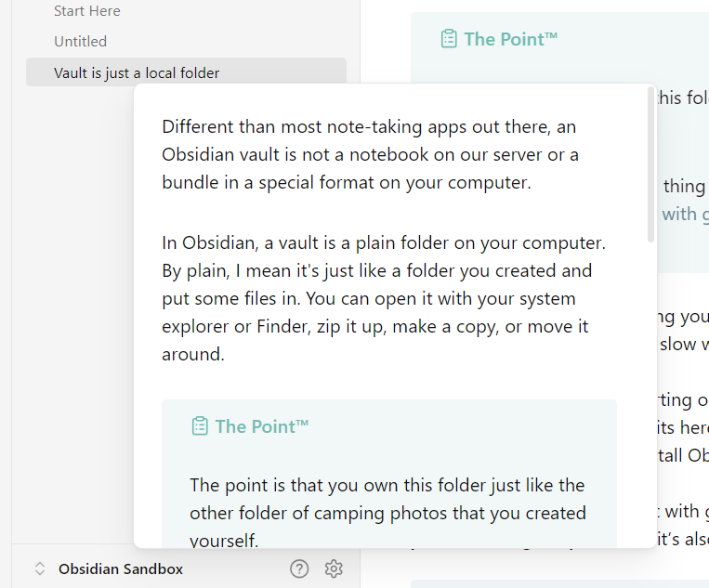Open the Help icon beside Obsidian Sandbox

coord(299,568)
